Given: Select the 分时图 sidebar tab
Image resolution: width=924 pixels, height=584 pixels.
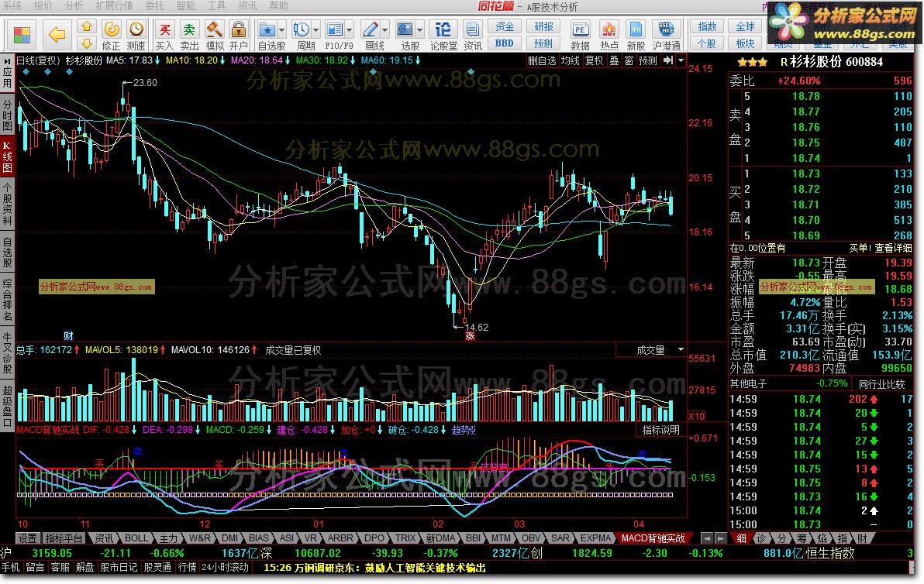Looking at the screenshot, I should 7,115.
